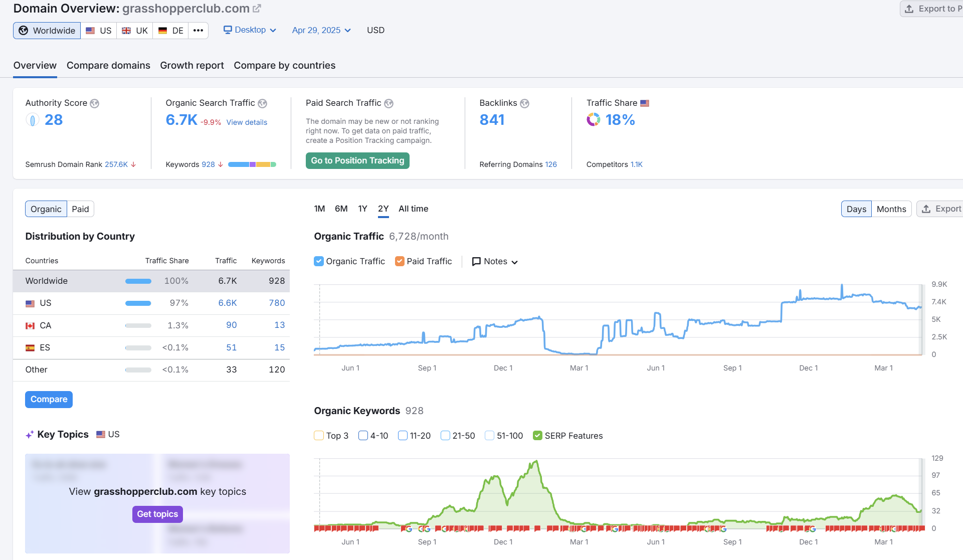This screenshot has height=560, width=963.
Task: Select the Organic toggle
Action: coord(46,209)
